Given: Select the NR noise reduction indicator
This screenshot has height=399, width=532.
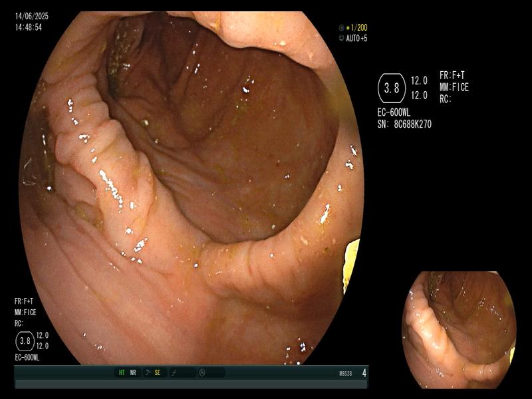Looking at the screenshot, I should point(133,372).
